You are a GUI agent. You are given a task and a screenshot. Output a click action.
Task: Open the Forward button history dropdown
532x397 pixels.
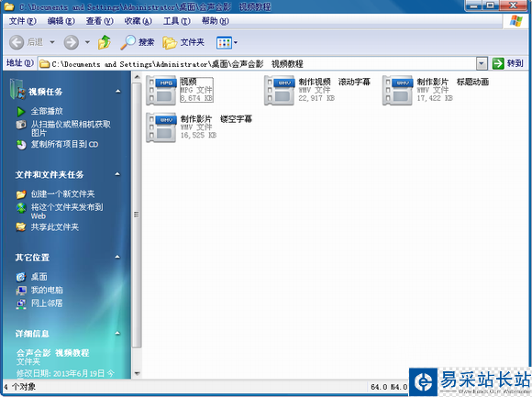(87, 42)
